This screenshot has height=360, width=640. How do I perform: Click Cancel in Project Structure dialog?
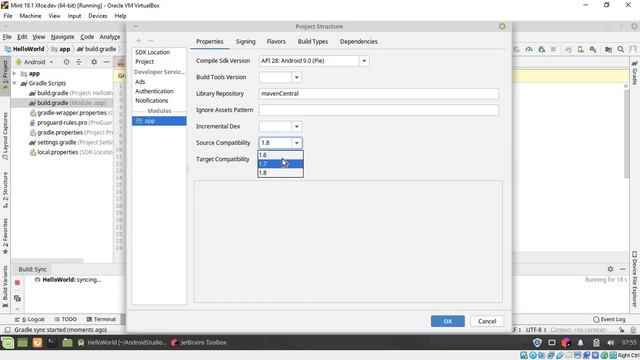tap(487, 321)
